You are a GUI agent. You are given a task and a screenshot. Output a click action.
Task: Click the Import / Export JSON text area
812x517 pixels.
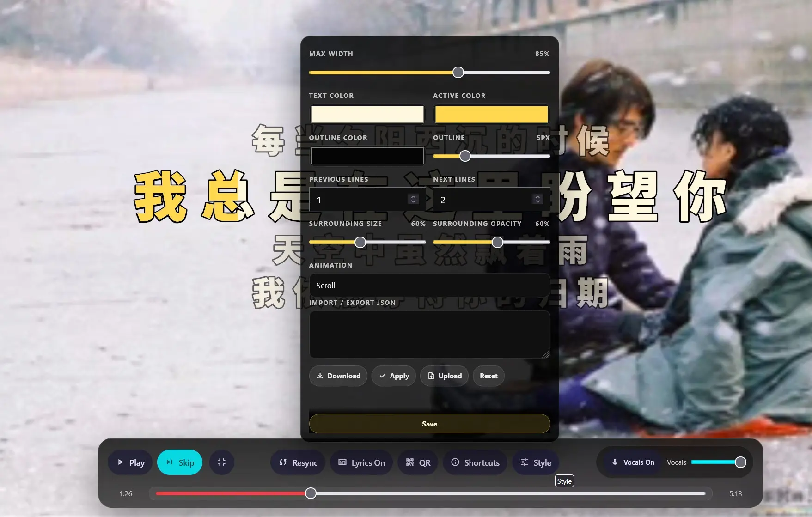(430, 335)
